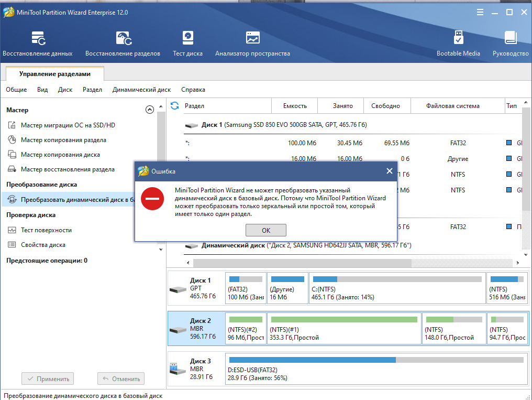Click the blue type swatch in FAT32 100.00 Мб row
This screenshot has width=532, height=400.
[509, 143]
